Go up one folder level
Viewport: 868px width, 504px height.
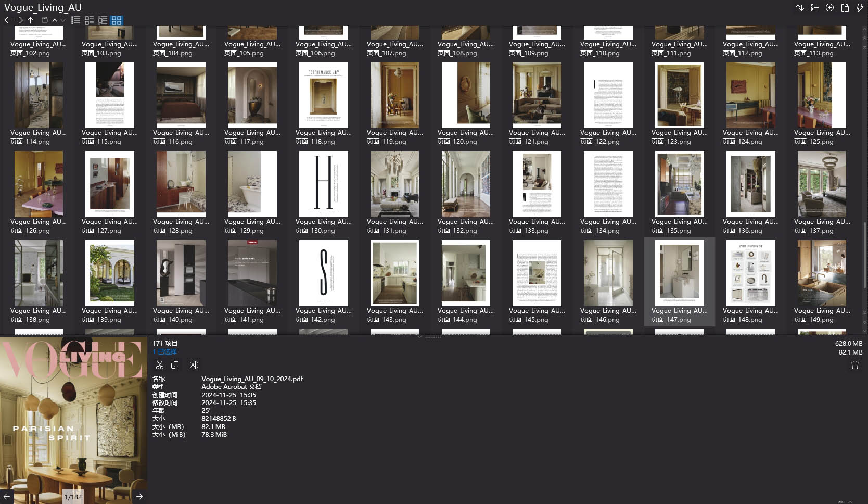(x=31, y=20)
